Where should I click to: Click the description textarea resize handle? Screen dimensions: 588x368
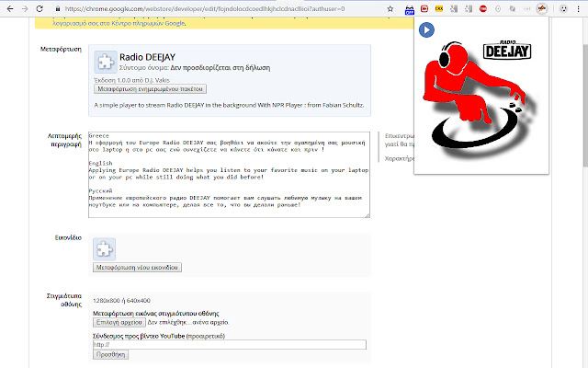(367, 214)
